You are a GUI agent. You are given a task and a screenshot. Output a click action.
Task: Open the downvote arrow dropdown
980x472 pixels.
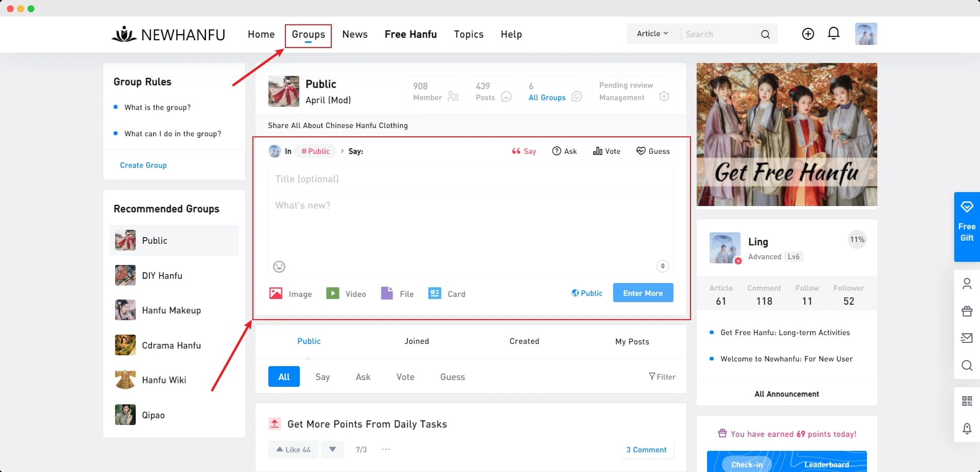[333, 449]
